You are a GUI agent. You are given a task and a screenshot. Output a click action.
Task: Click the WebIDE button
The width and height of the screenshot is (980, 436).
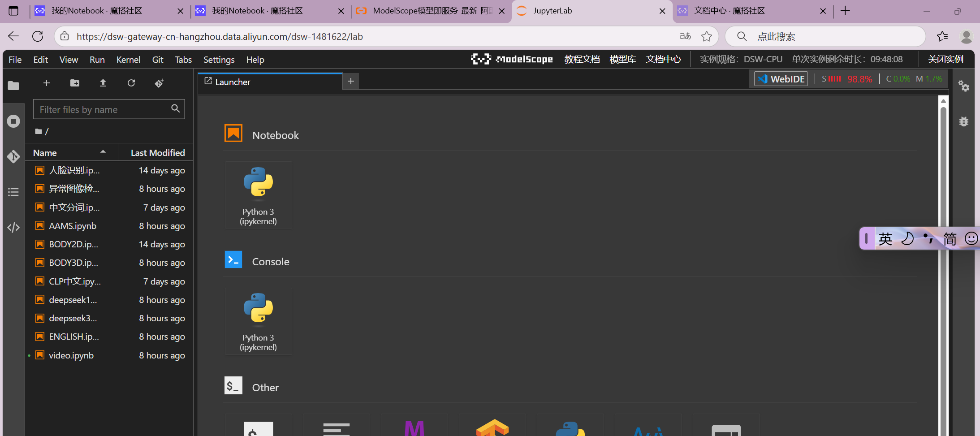pos(781,79)
